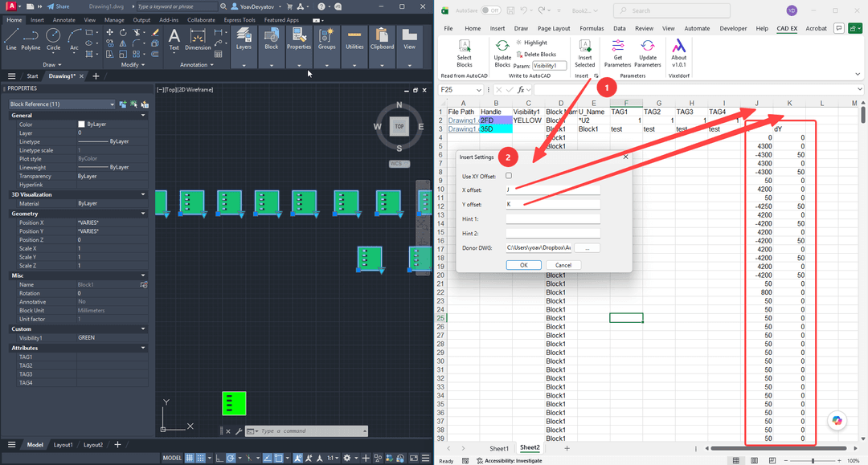Toggle polar tracking in AutoCAD status bar
The height and width of the screenshot is (465, 868).
click(231, 458)
